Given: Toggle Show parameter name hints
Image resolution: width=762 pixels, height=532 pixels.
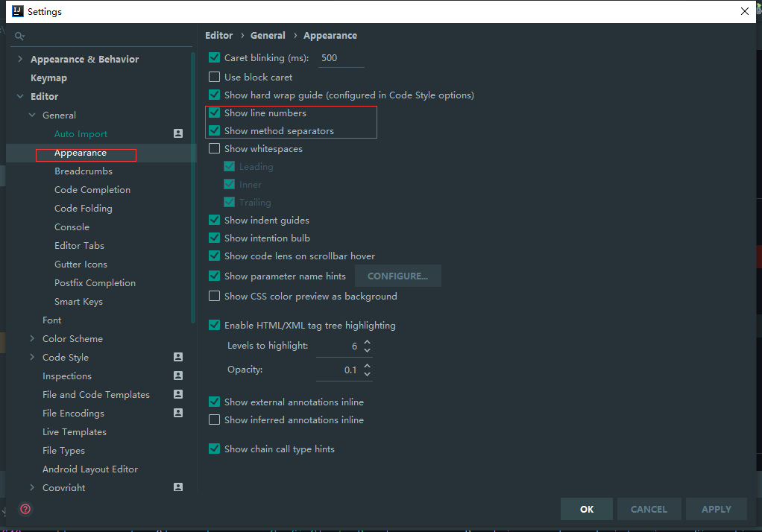Looking at the screenshot, I should [x=214, y=276].
